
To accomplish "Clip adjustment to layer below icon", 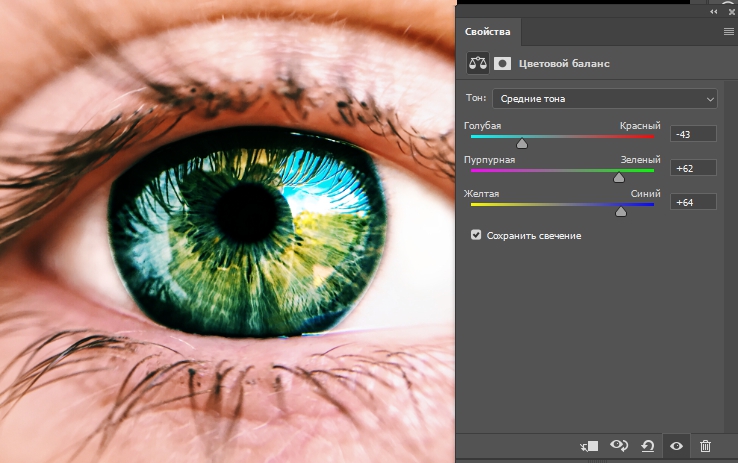I will [589, 446].
